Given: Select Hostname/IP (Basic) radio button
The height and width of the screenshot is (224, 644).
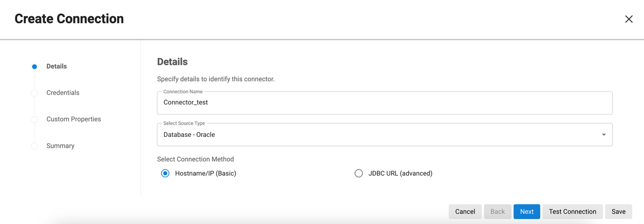Looking at the screenshot, I should [165, 174].
